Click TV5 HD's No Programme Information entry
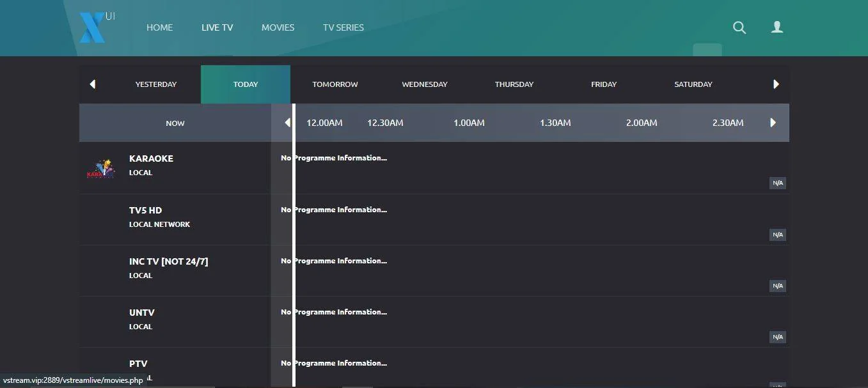The image size is (868, 388). coord(334,210)
